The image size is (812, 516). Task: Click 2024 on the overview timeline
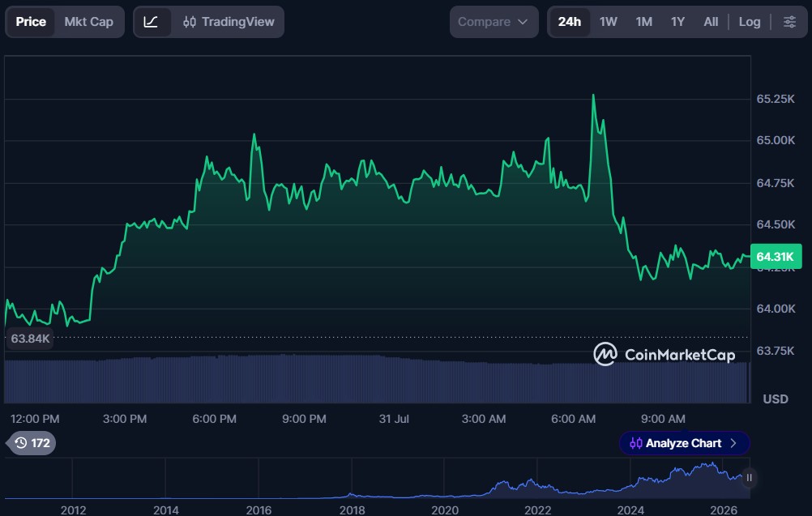click(x=630, y=510)
